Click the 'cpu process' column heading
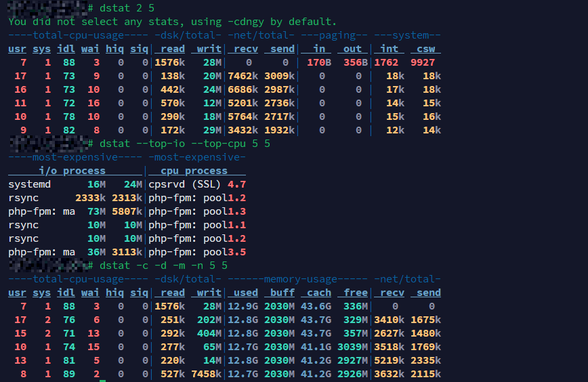Image resolution: width=588 pixels, height=382 pixels. (194, 171)
